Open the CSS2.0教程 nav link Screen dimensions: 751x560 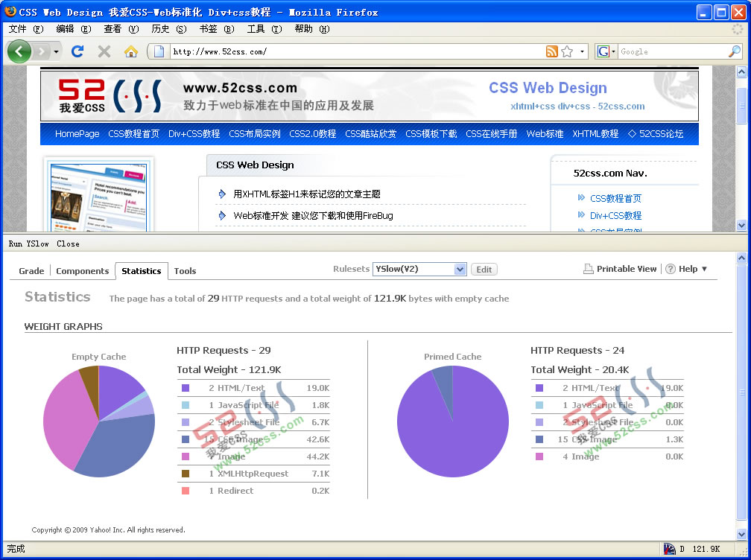(x=313, y=134)
